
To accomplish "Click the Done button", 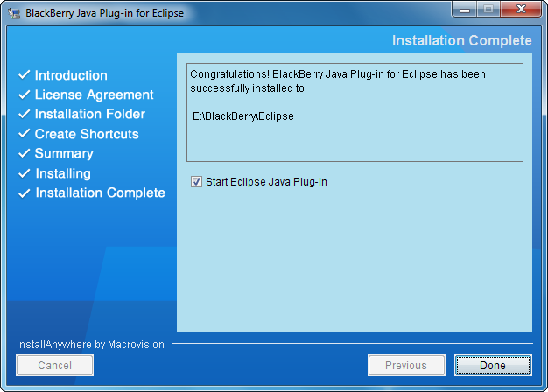I will click(x=493, y=366).
